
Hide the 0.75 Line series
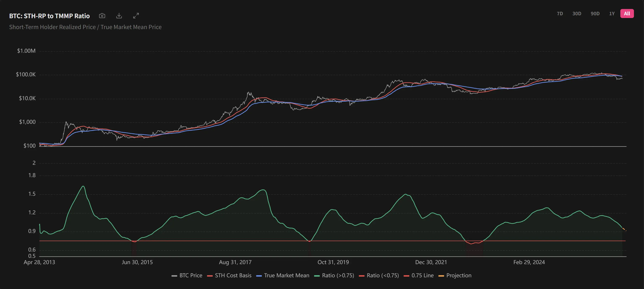coord(422,275)
